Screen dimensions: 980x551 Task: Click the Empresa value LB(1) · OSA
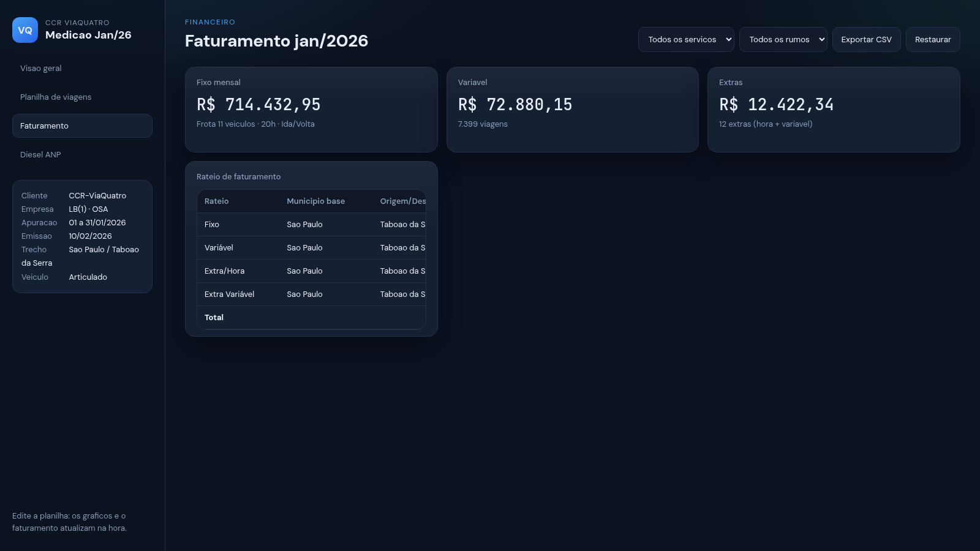click(88, 209)
